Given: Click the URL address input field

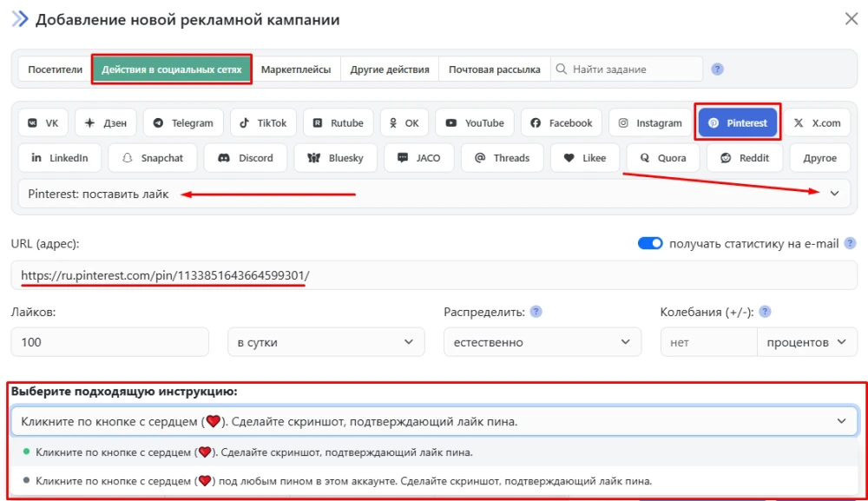Looking at the screenshot, I should (x=434, y=276).
